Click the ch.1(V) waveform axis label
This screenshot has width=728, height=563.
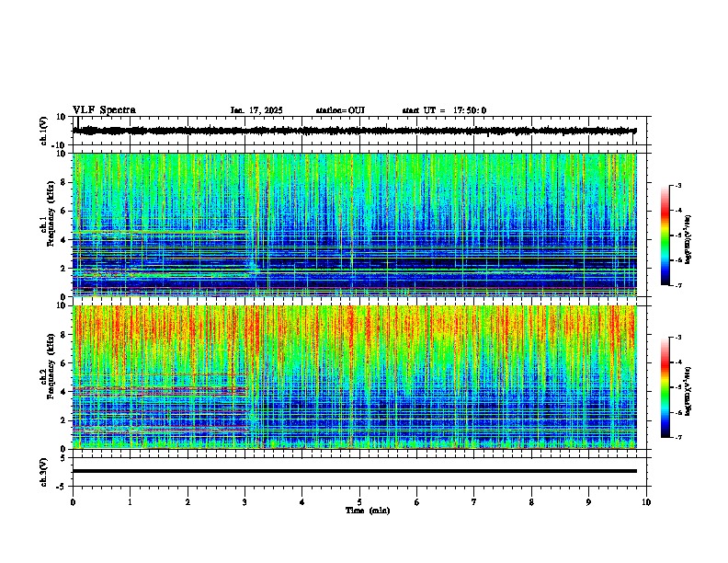[x=44, y=131]
